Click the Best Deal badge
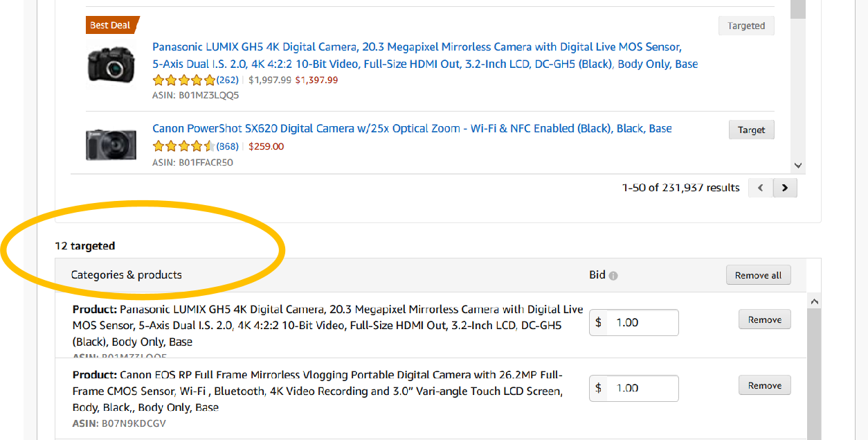 111,25
